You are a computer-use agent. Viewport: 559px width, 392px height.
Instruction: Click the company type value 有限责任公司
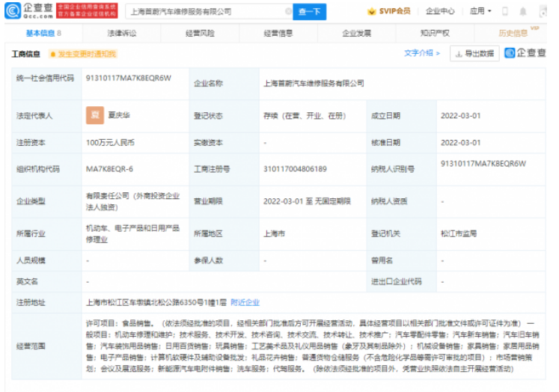click(132, 201)
